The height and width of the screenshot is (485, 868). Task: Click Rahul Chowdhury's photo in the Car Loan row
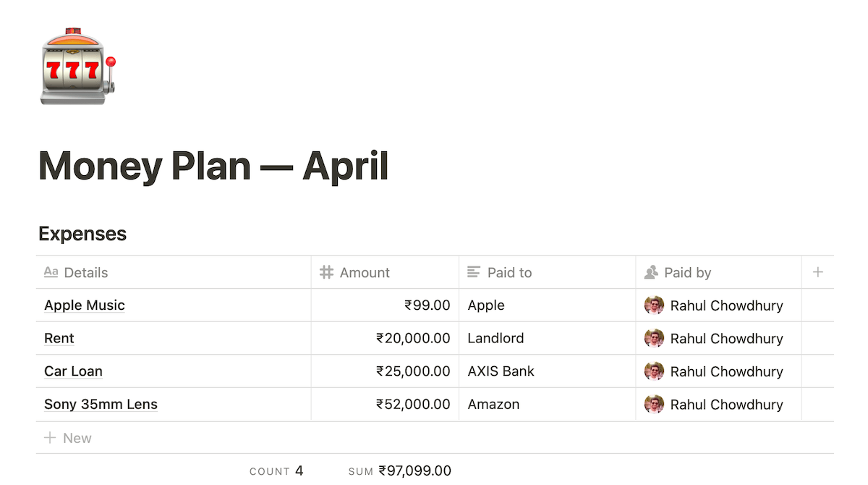[x=654, y=371]
